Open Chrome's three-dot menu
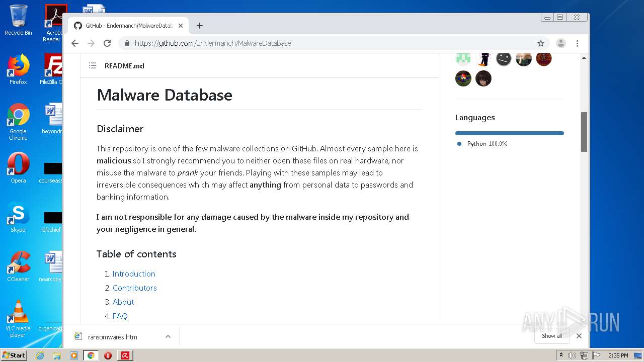The width and height of the screenshot is (644, 362). coord(578,43)
